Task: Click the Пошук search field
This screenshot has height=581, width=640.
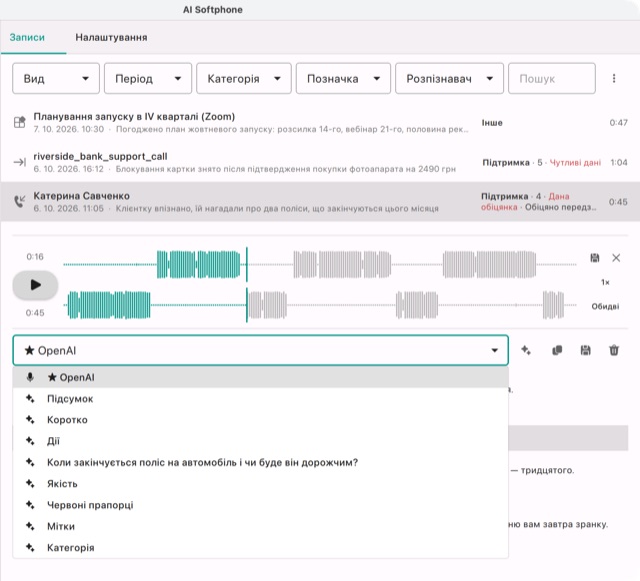Action: (552, 78)
